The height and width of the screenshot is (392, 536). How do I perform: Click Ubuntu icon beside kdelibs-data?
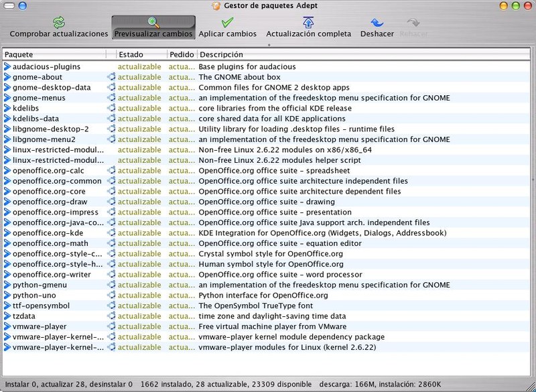(x=111, y=119)
